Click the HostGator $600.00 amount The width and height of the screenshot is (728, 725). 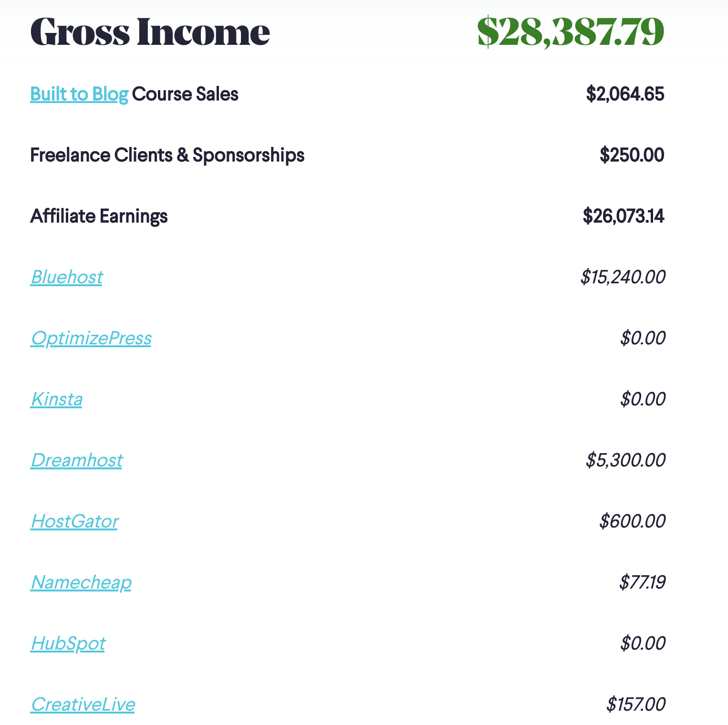[x=633, y=521]
